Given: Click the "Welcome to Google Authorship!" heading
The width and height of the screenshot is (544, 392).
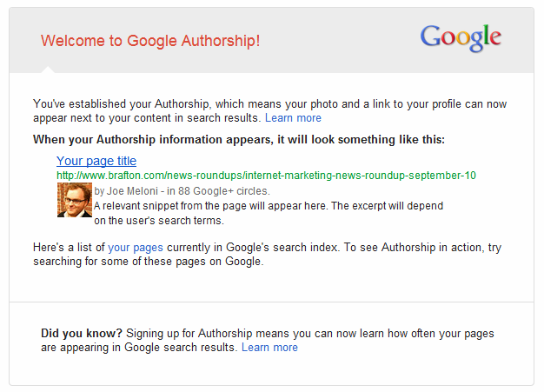Looking at the screenshot, I should (150, 41).
